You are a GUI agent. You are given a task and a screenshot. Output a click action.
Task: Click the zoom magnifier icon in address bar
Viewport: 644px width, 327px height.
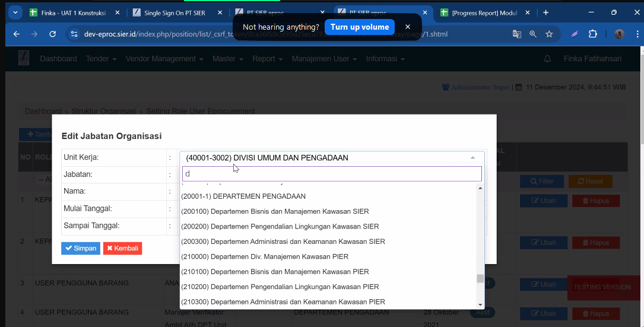click(x=533, y=34)
